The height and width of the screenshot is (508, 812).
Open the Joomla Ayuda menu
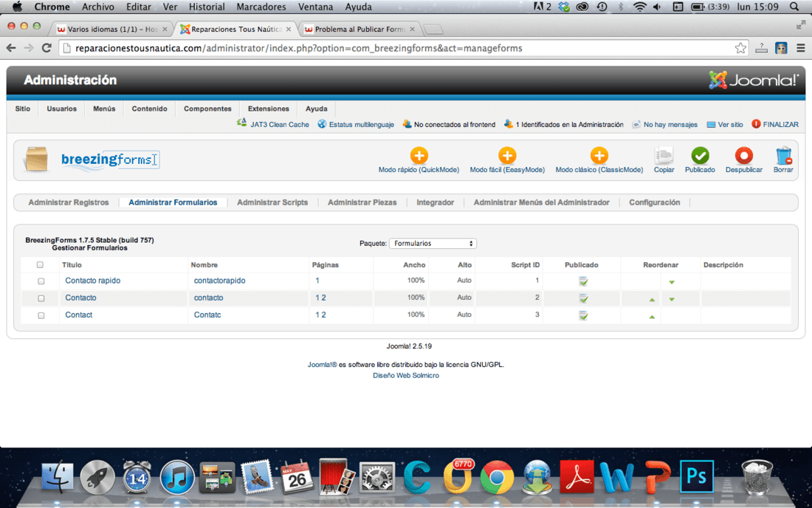(x=317, y=109)
